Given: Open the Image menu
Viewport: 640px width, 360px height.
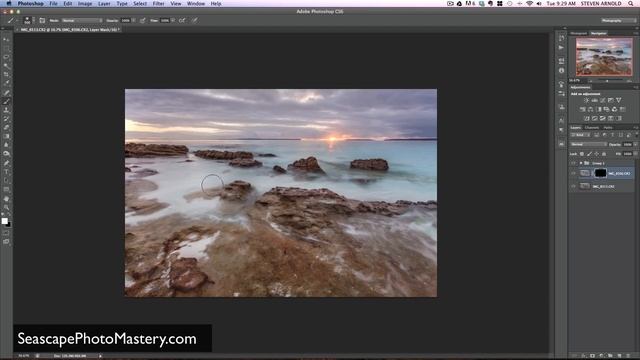Looking at the screenshot, I should [85, 4].
